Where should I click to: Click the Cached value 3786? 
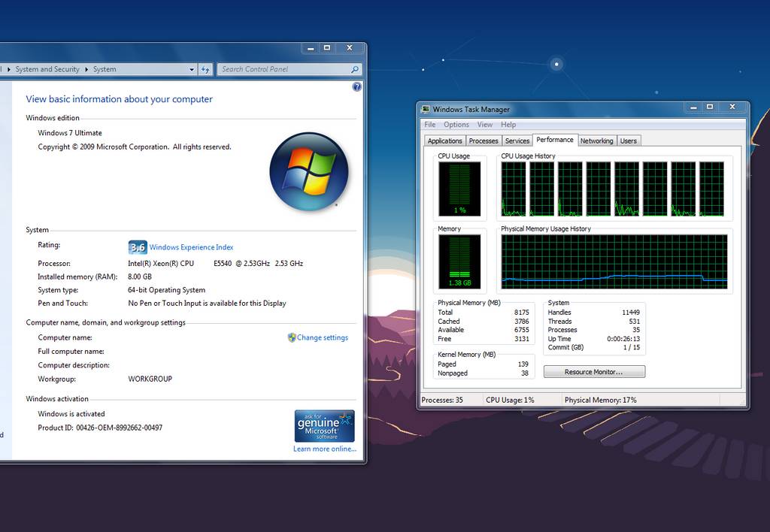[x=522, y=322]
